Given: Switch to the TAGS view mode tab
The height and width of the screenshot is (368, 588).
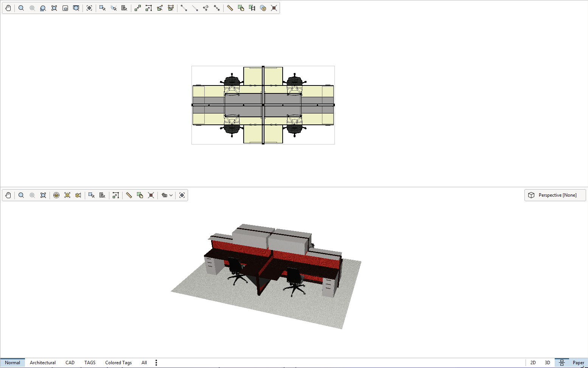Looking at the screenshot, I should click(90, 363).
